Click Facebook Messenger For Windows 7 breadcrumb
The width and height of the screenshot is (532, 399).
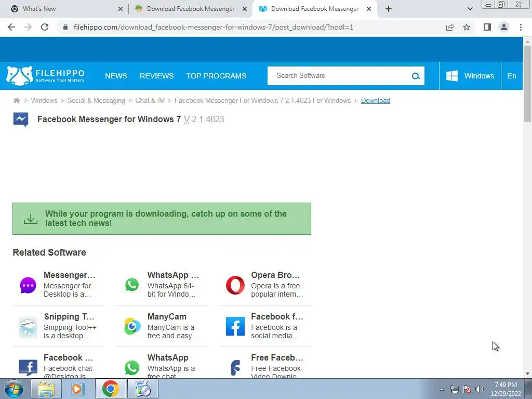pyautogui.click(x=262, y=100)
